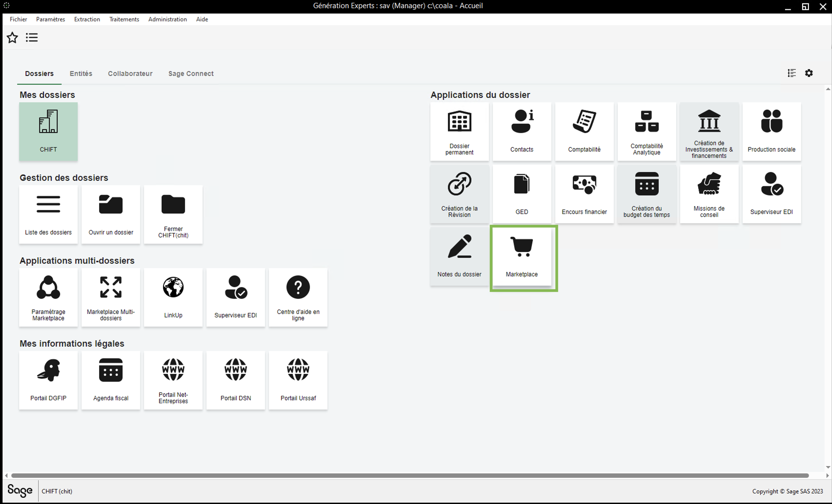Open the Traitements menu
Screen dimensions: 832x504
point(124,19)
